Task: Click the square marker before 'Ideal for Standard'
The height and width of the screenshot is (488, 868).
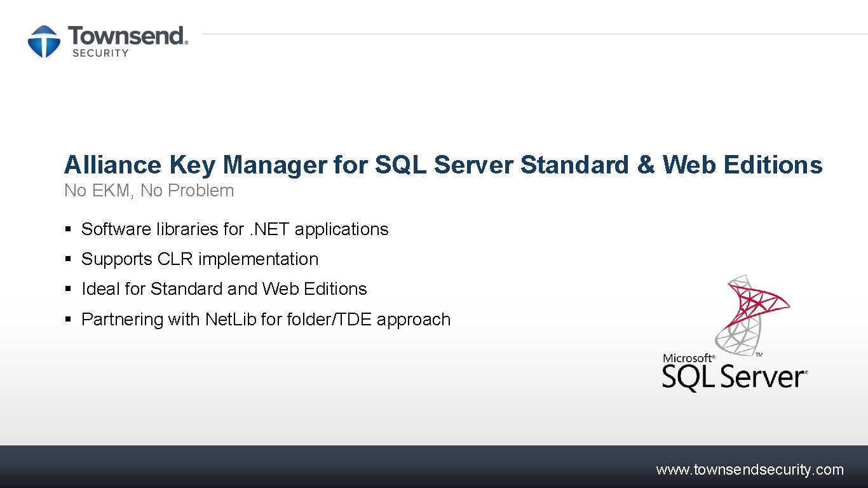Action: pos(68,289)
